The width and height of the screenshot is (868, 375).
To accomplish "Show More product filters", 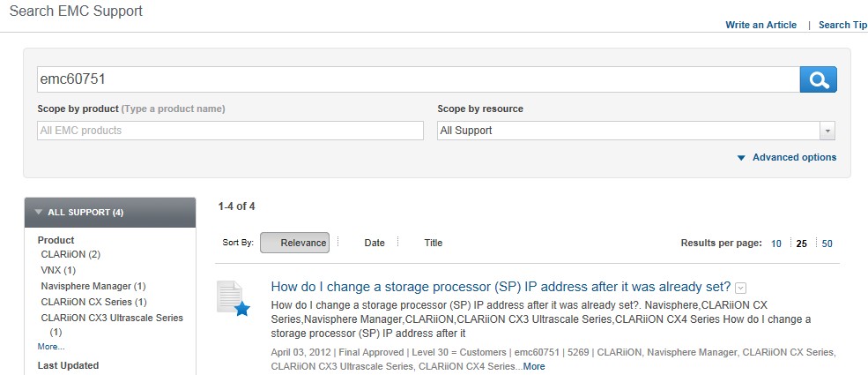I will (x=51, y=346).
